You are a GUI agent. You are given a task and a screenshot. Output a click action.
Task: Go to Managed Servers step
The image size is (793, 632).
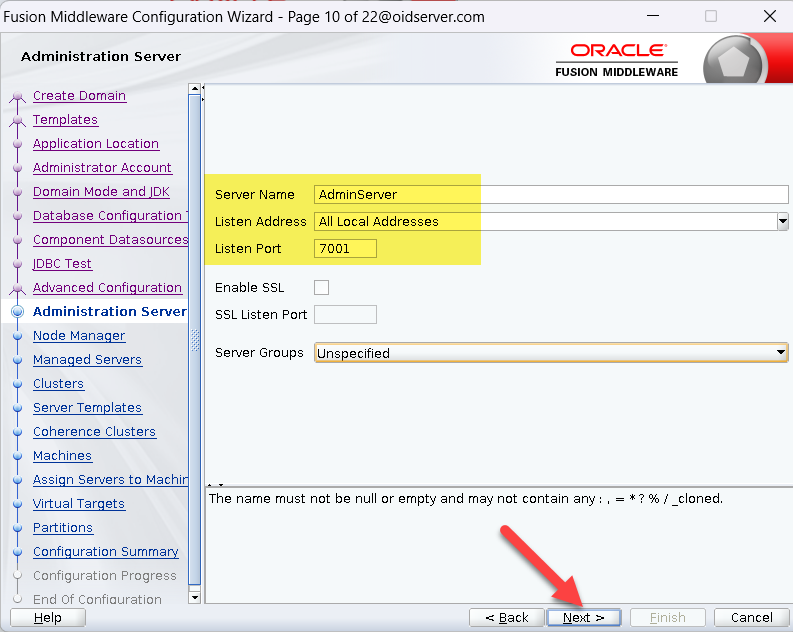click(x=87, y=359)
